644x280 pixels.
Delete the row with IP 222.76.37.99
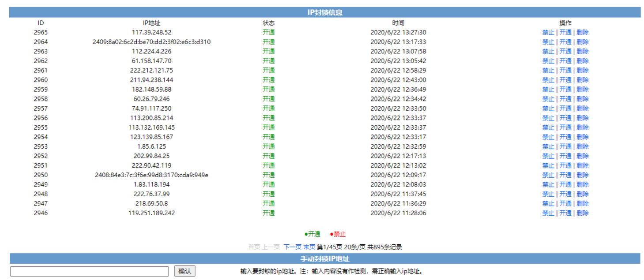tap(582, 194)
